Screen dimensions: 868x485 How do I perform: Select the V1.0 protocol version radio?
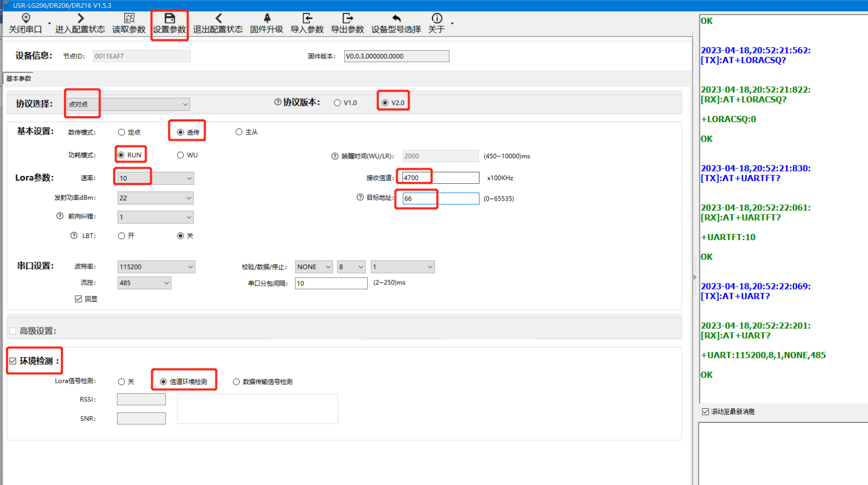pyautogui.click(x=337, y=103)
